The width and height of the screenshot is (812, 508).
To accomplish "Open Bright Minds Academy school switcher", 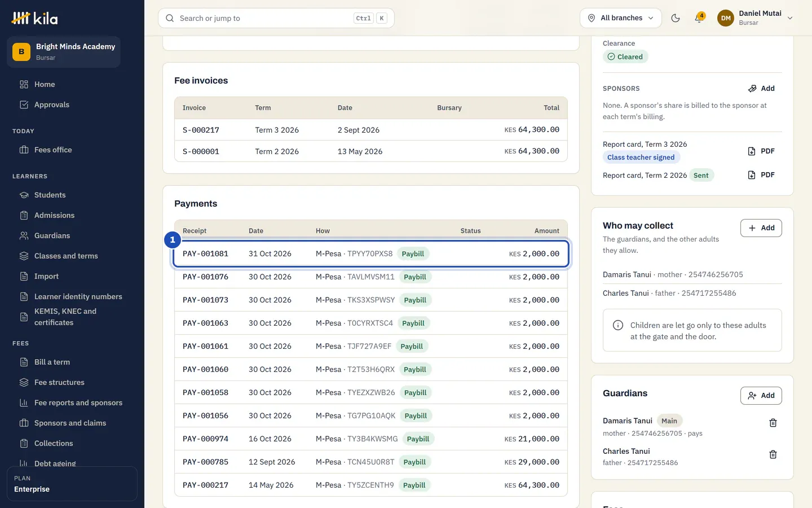I will (64, 52).
